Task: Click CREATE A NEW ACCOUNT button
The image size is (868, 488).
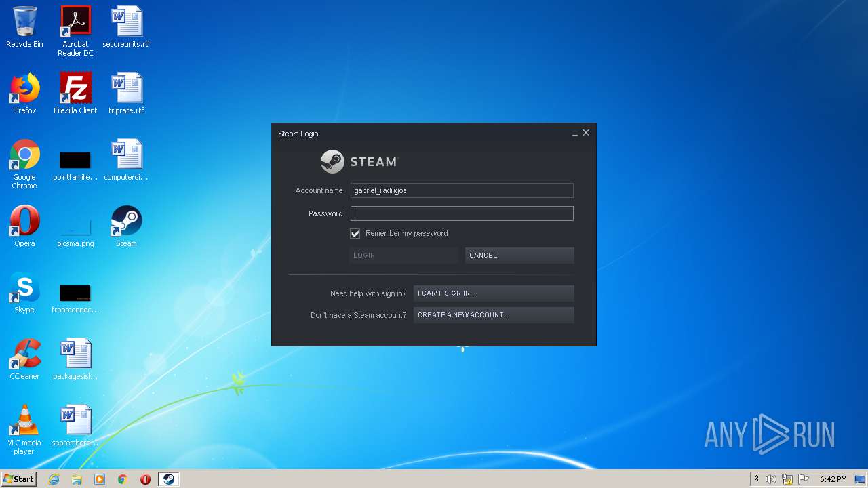Action: (494, 315)
